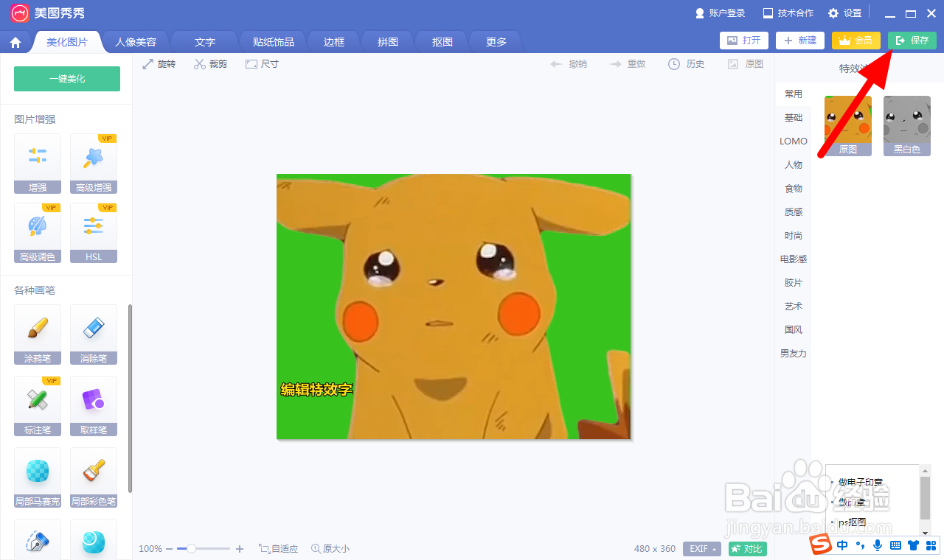Switch to the 边框 tab
The height and width of the screenshot is (560, 944).
[x=334, y=42]
